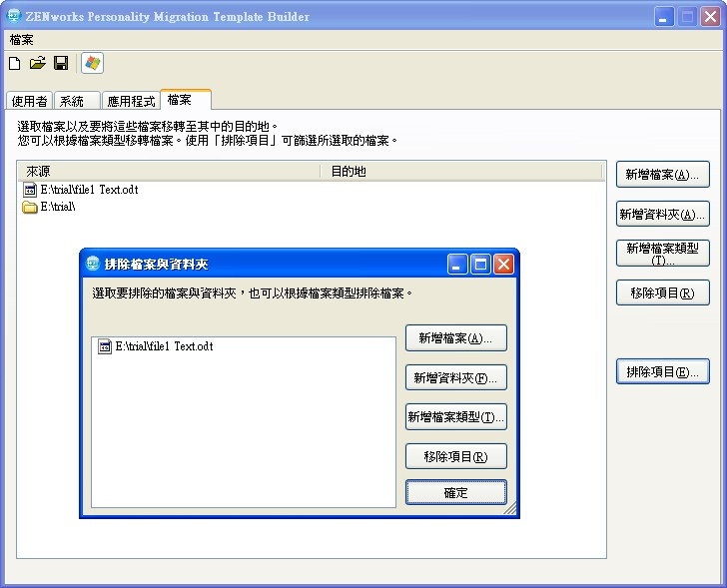This screenshot has width=727, height=588.
Task: Click the ZENworks icon in main title bar
Action: (14, 16)
